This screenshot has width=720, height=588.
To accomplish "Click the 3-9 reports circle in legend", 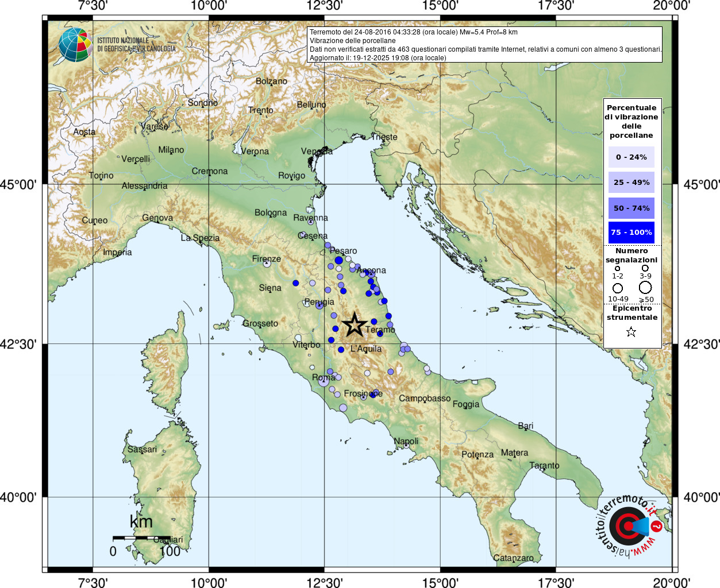I will coord(645,268).
